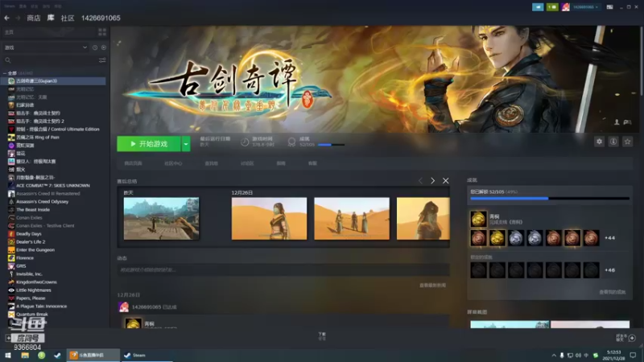Collapse the 全部 games list group
644x362 pixels.
[x=5, y=73]
